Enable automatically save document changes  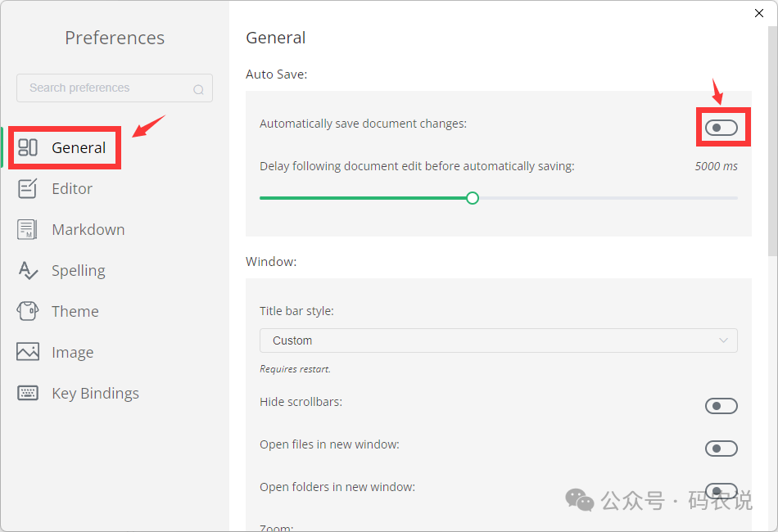(721, 128)
